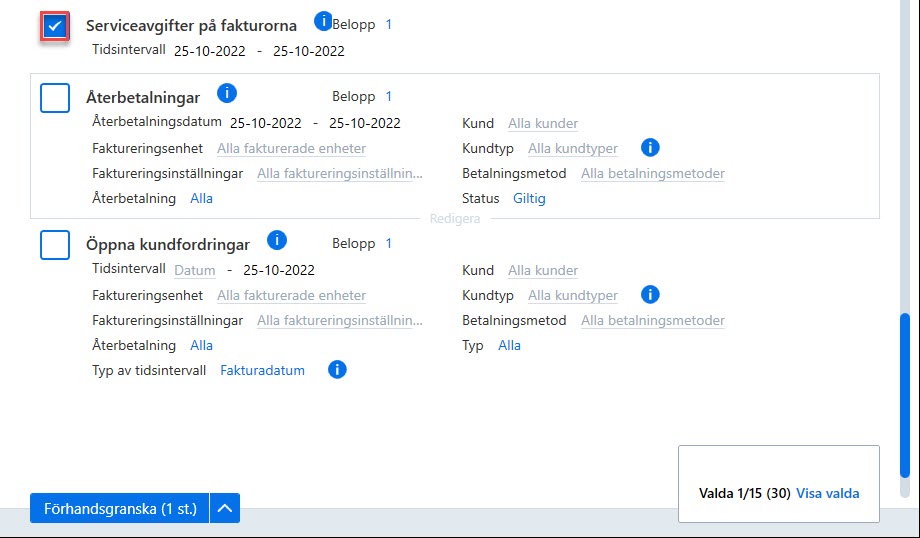
Task: Click the Datum start field in Tidsintervall
Action: (x=195, y=270)
